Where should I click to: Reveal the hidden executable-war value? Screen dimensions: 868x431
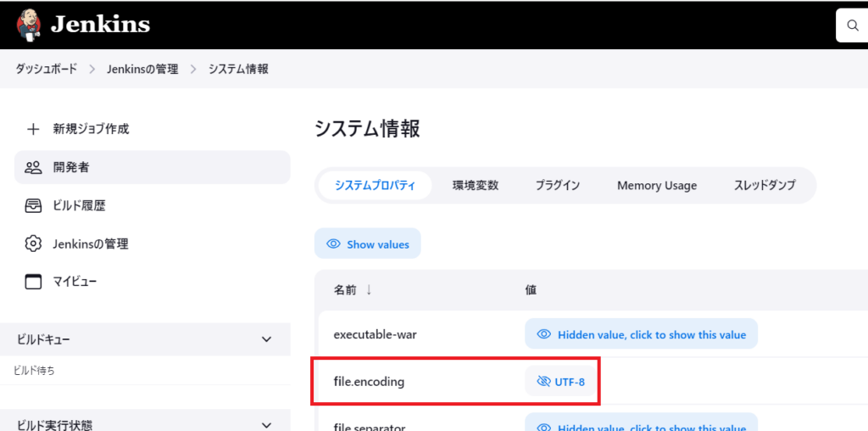pos(641,334)
